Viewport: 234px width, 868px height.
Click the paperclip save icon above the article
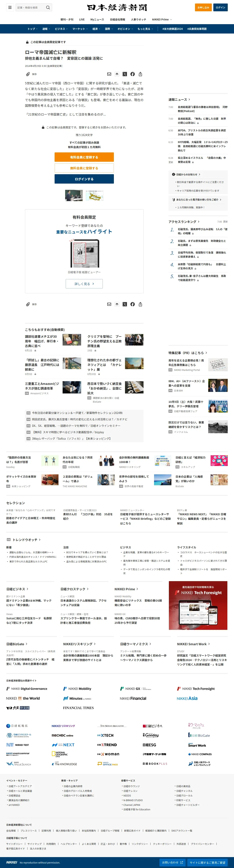(x=28, y=74)
